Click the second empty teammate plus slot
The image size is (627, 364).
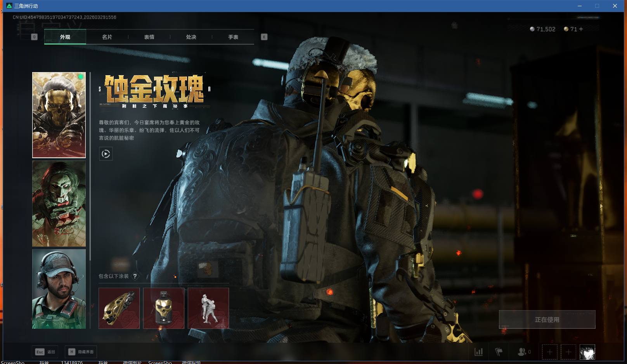pos(568,352)
